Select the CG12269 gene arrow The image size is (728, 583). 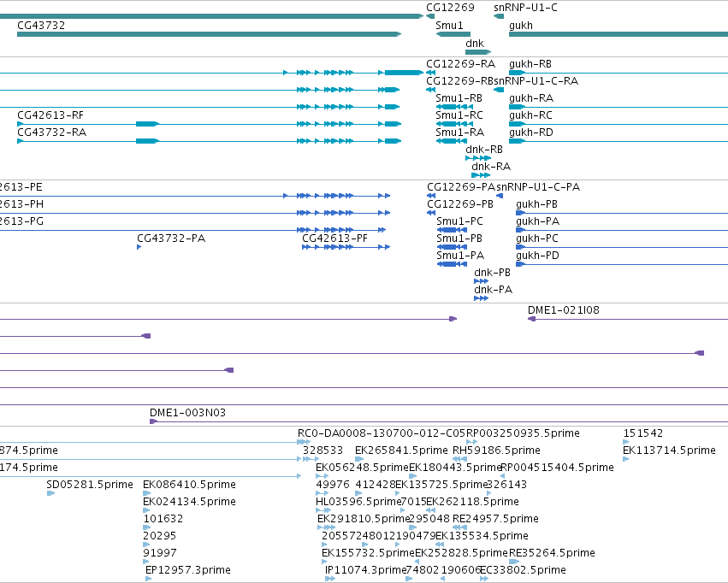[x=430, y=16]
